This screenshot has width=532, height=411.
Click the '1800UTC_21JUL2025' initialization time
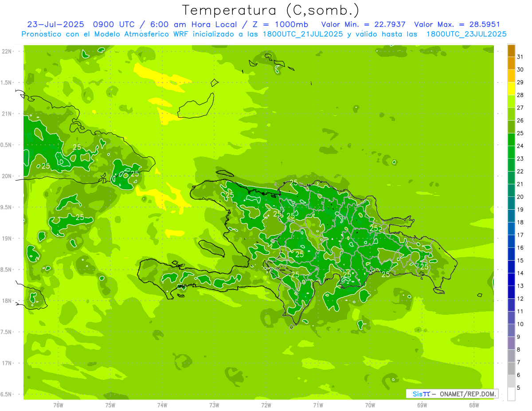pyautogui.click(x=303, y=34)
